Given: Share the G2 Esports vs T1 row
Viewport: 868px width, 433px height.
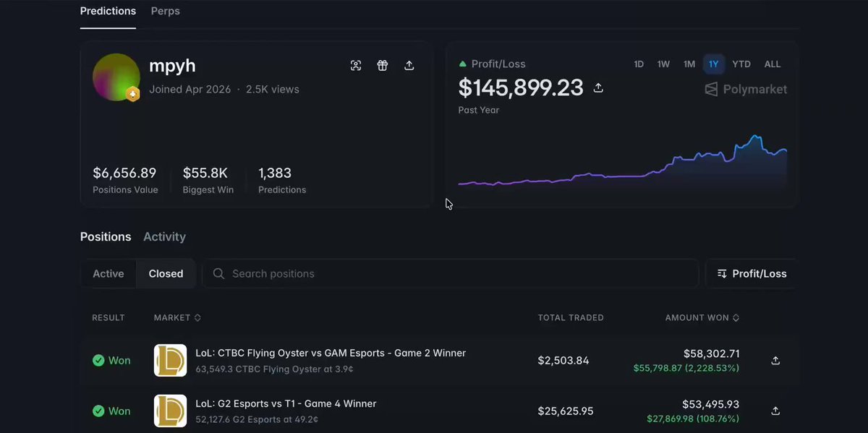Looking at the screenshot, I should [775, 411].
